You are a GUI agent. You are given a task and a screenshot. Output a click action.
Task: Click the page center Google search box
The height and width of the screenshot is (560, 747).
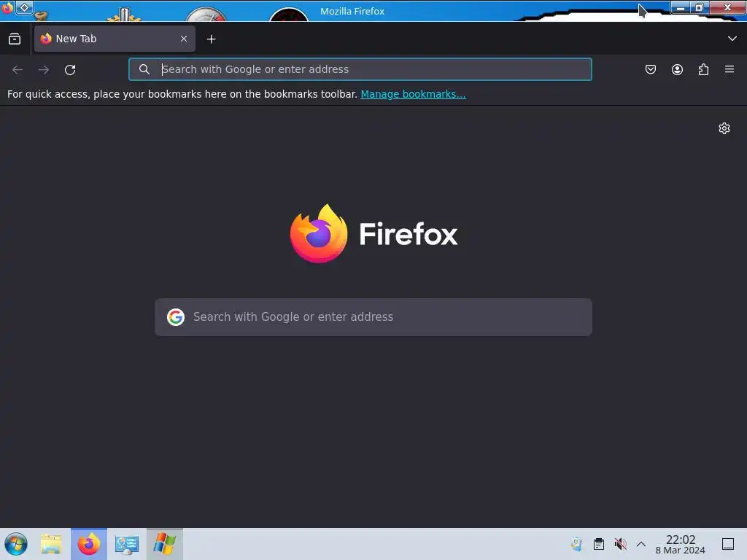coord(373,317)
